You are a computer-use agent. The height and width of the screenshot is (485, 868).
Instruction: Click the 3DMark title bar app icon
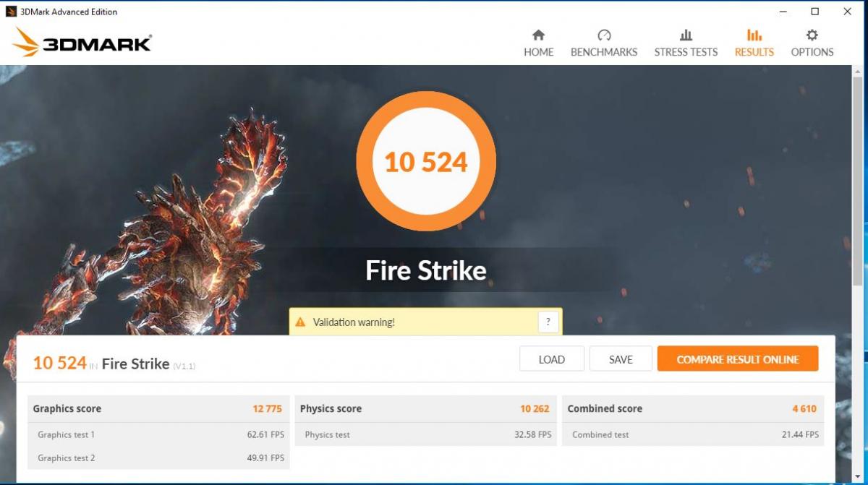(11, 12)
